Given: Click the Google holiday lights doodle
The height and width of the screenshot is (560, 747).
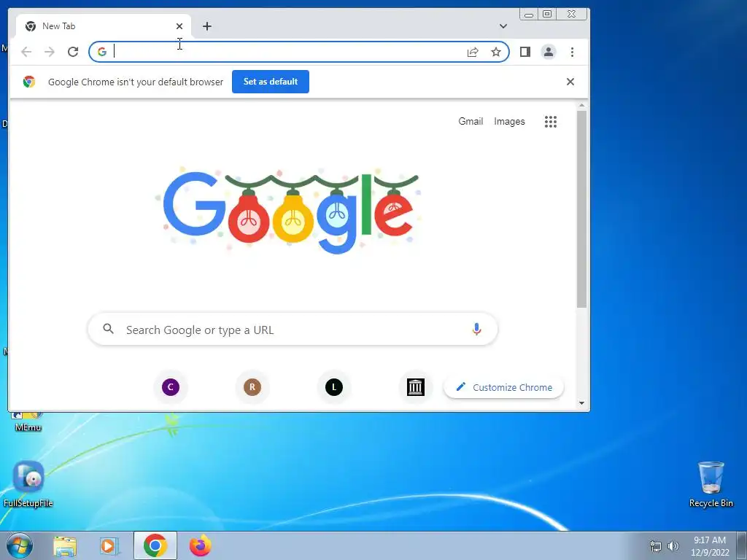Looking at the screenshot, I should 288,210.
